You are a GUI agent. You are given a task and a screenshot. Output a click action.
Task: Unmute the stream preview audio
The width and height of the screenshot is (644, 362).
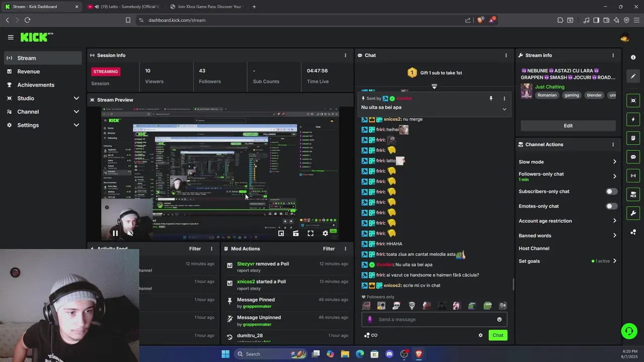[130, 233]
